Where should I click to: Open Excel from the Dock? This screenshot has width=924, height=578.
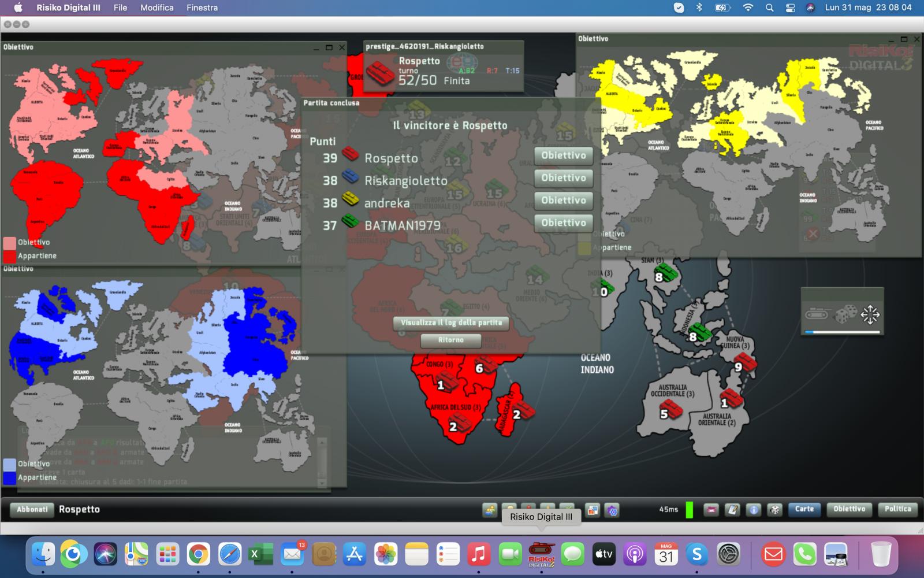(260, 555)
